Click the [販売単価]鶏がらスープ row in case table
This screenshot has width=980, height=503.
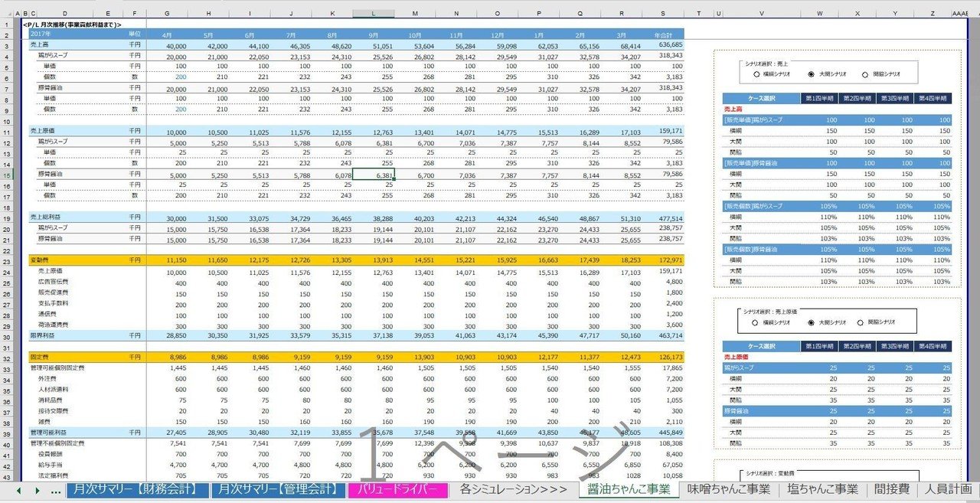(837, 120)
